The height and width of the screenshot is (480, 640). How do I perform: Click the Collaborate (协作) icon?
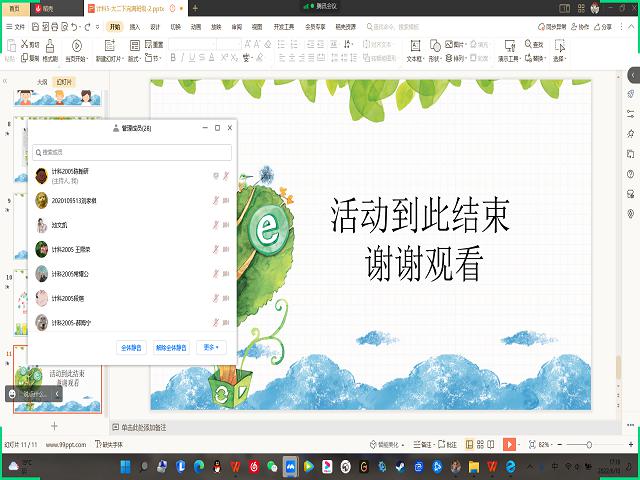tap(580, 27)
